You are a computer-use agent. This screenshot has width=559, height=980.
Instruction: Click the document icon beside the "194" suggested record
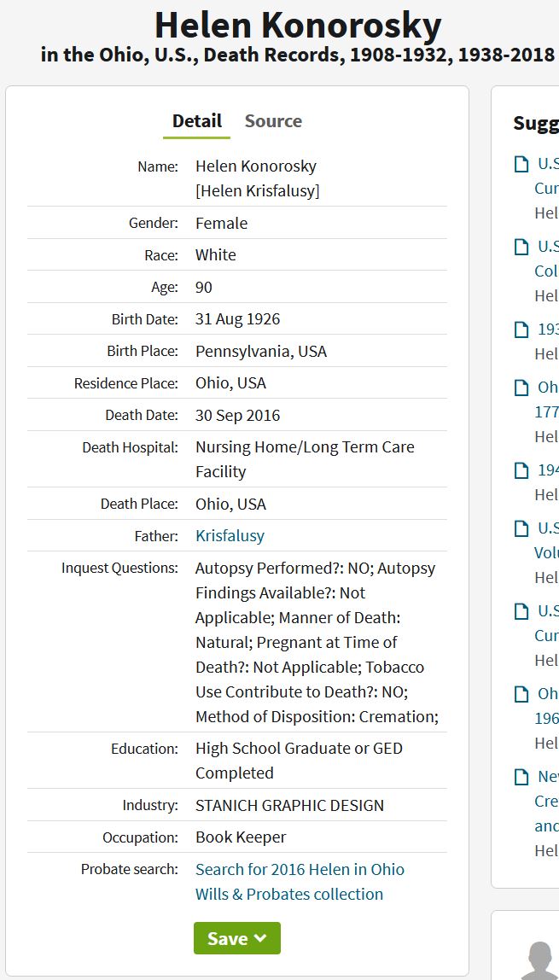[521, 470]
